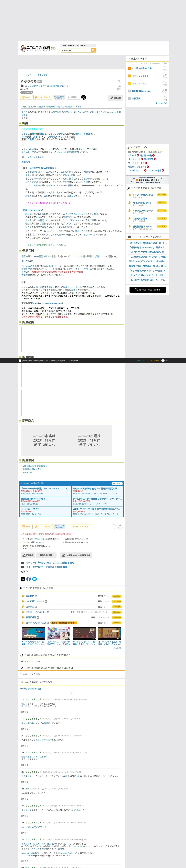Screen dimensions: 186x868
Task: Click the 編集履歴を閲覧 button
Action: [x=46, y=555]
